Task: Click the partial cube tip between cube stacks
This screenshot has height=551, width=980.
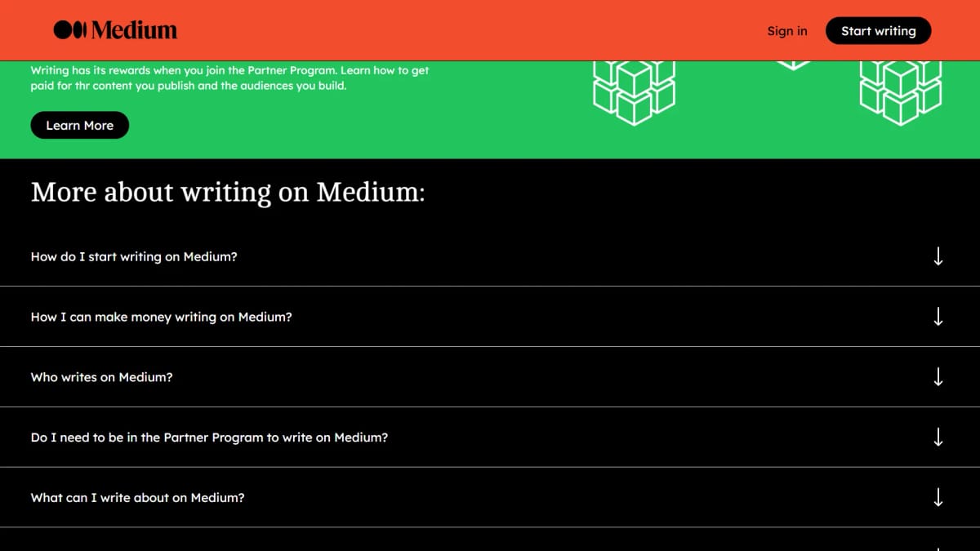Action: (792, 65)
